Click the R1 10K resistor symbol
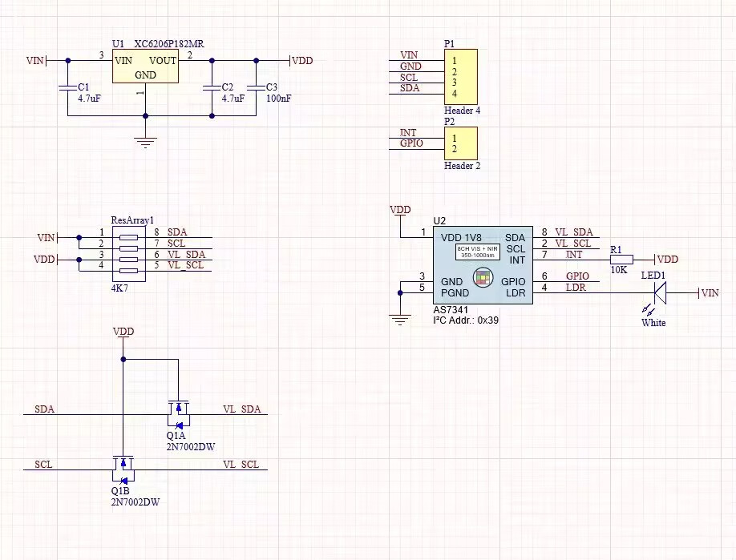 [x=621, y=260]
